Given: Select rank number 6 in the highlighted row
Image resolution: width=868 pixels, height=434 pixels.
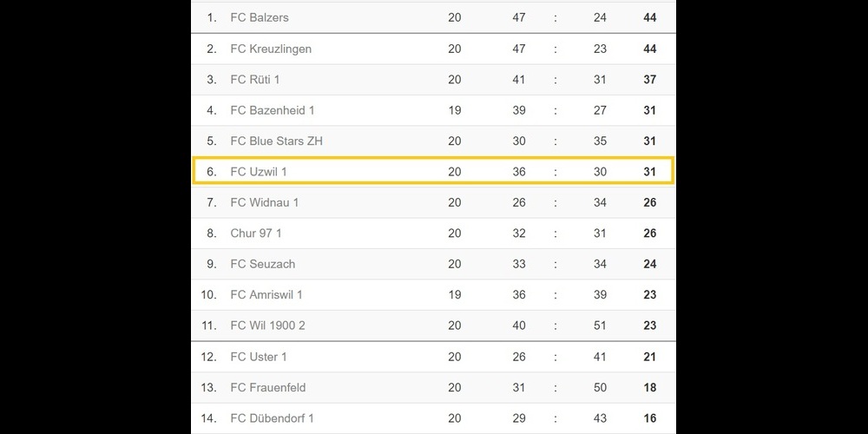Looking at the screenshot, I should coord(212,172).
